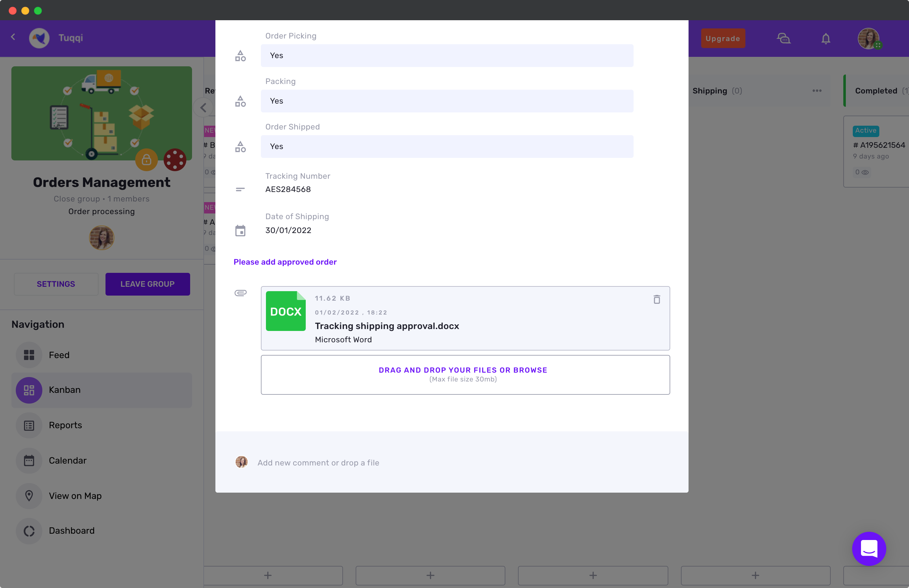909x588 pixels.
Task: Collapse the sidebar with chevron button
Action: coord(203,108)
